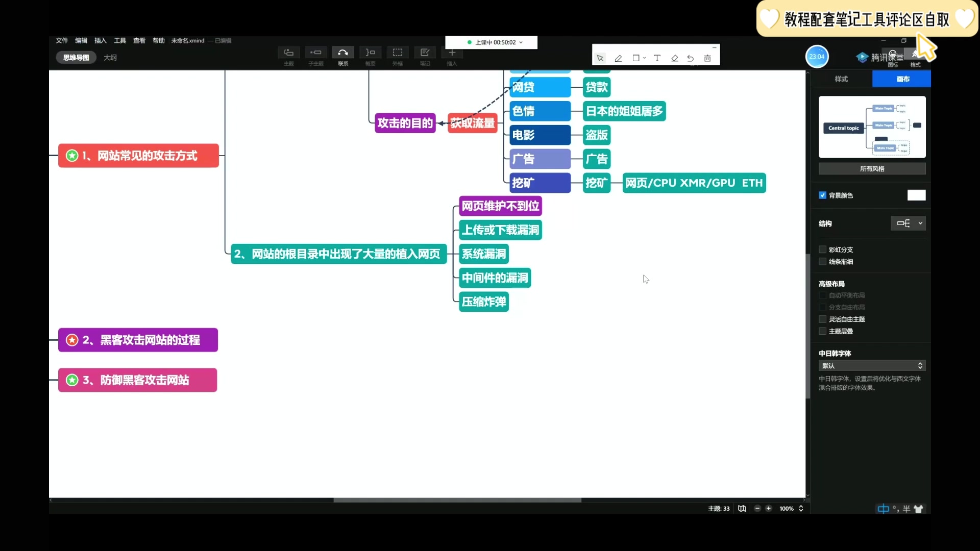Open the 插入 menu in menu bar
The image size is (980, 551).
tap(101, 41)
